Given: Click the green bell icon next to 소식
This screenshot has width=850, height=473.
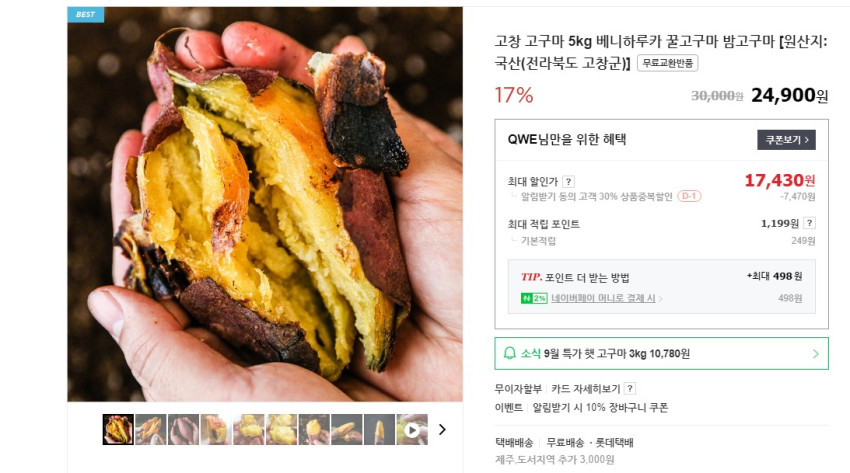Looking at the screenshot, I should tap(510, 353).
